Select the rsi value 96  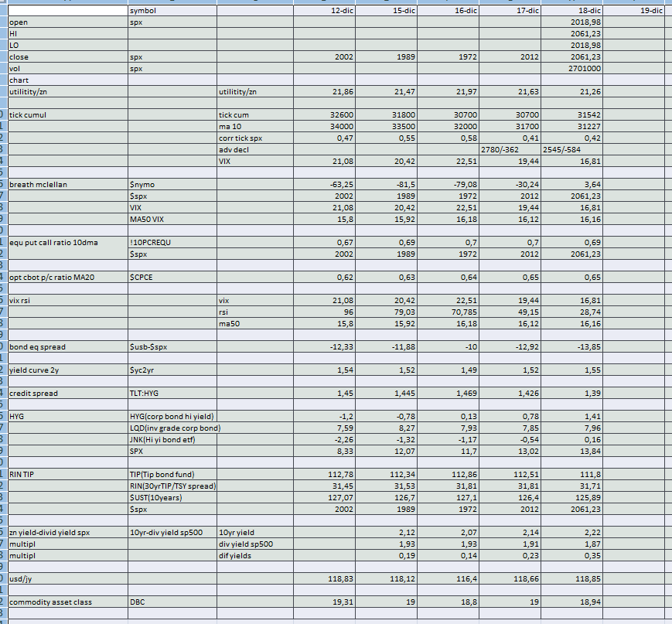[325, 312]
